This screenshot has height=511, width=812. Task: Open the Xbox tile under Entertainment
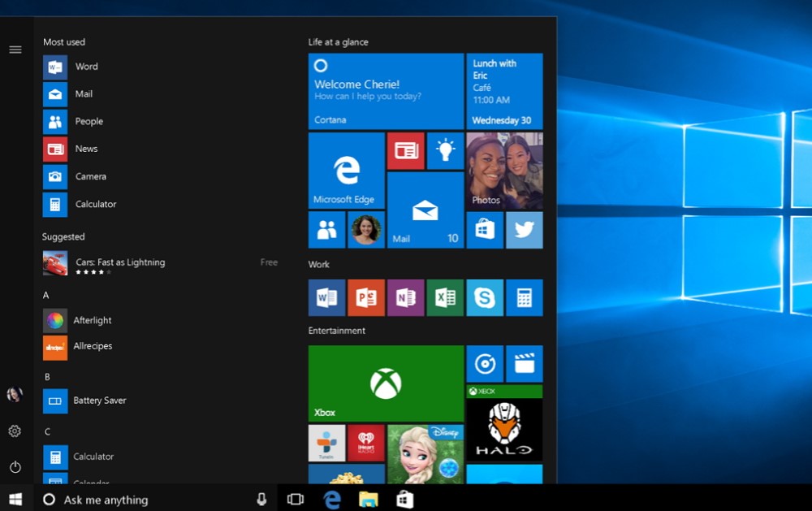point(386,383)
